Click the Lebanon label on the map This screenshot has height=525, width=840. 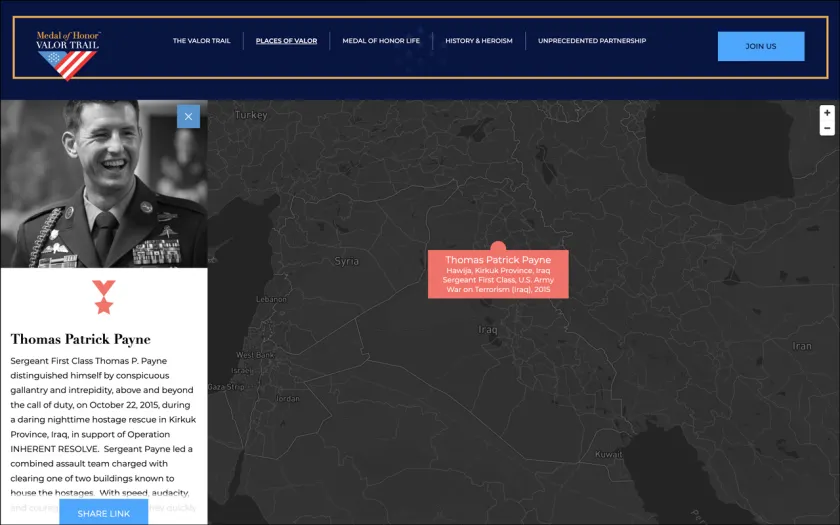click(x=271, y=299)
